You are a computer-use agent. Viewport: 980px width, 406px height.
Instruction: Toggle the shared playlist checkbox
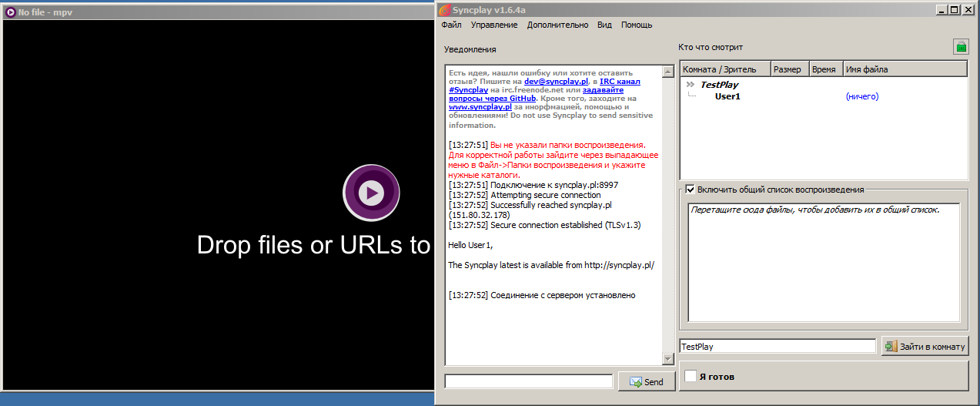coord(691,190)
